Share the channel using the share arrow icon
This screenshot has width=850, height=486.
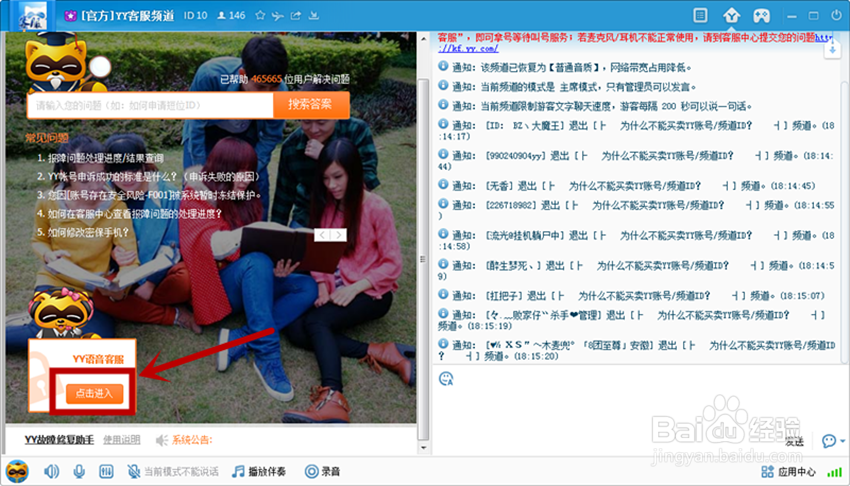pyautogui.click(x=295, y=15)
